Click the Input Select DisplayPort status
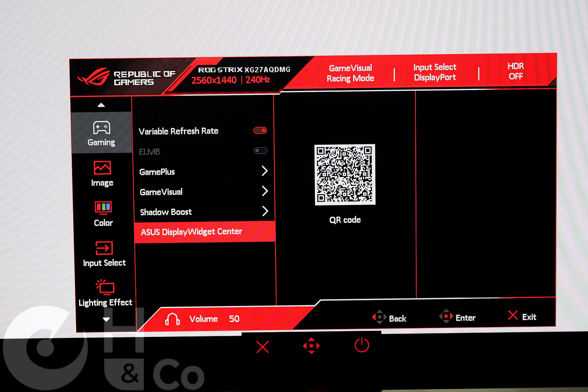 pyautogui.click(x=435, y=72)
